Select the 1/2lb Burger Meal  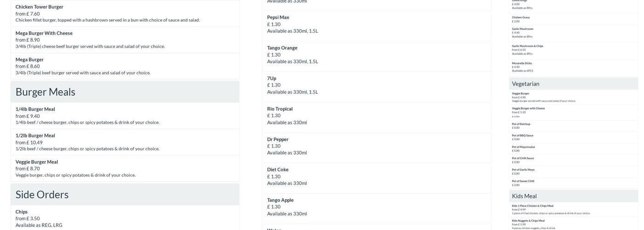tap(35, 136)
